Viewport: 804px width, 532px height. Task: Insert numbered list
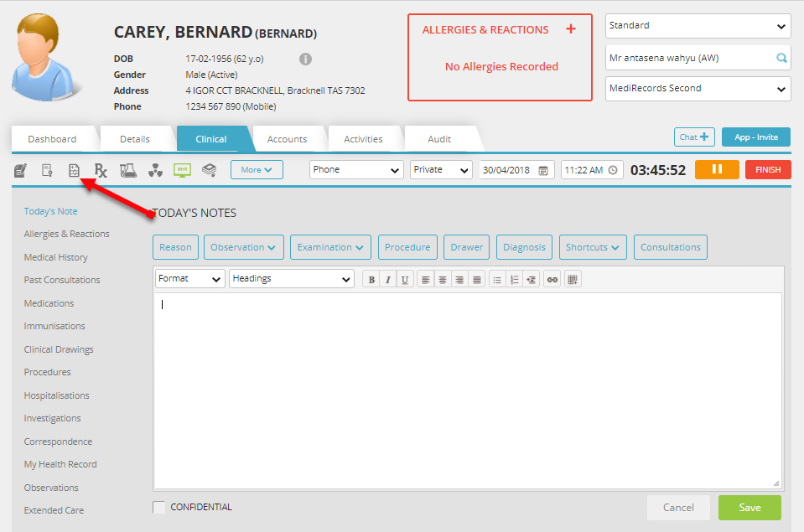coord(514,279)
